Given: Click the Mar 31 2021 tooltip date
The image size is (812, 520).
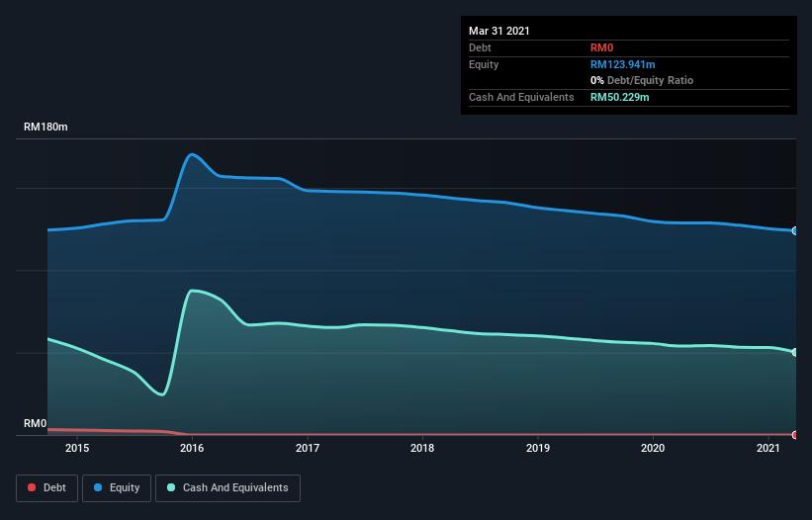Looking at the screenshot, I should pyautogui.click(x=499, y=31).
